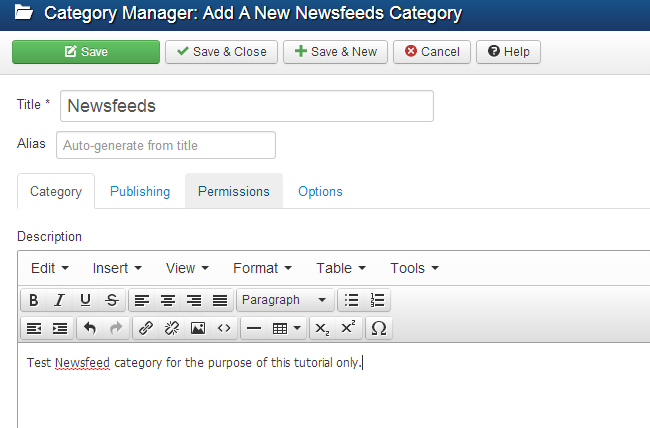Click into the Alias input field
The image size is (650, 428).
tap(166, 145)
